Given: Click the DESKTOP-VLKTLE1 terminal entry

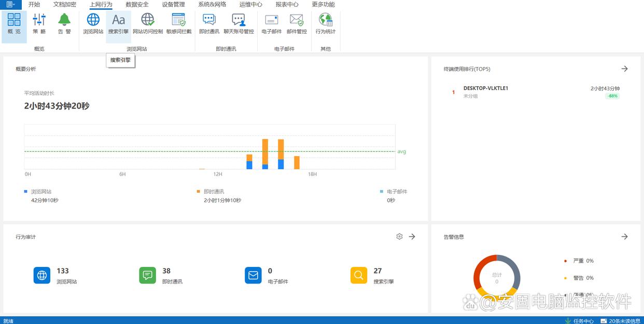Looking at the screenshot, I should click(x=485, y=88).
